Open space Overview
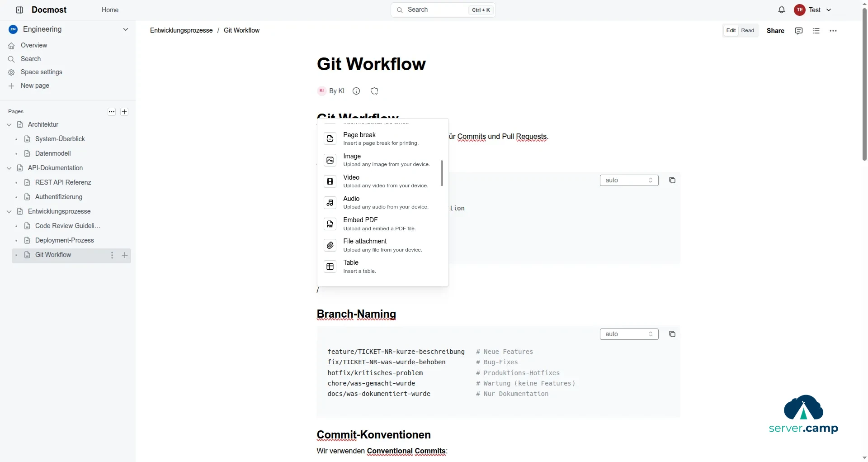868x462 pixels. pyautogui.click(x=34, y=45)
